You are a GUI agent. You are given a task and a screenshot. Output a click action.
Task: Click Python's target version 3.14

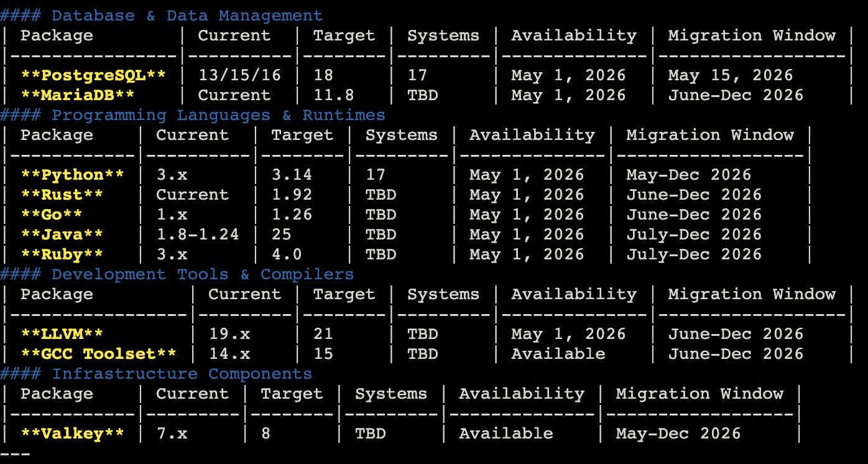point(292,175)
